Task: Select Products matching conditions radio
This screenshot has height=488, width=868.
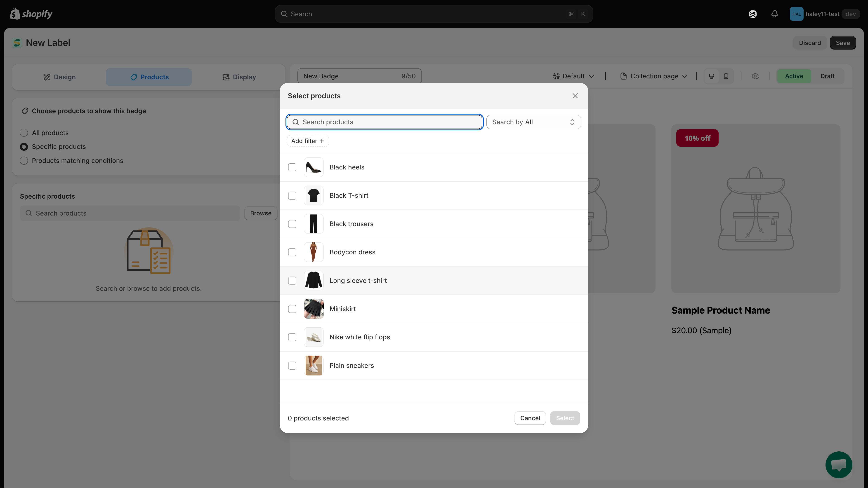Action: 24,161
